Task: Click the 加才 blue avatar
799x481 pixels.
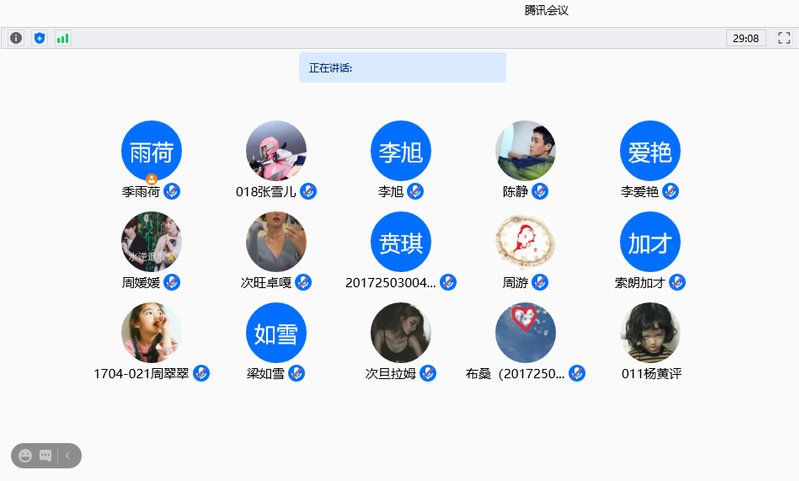Action: click(x=650, y=242)
